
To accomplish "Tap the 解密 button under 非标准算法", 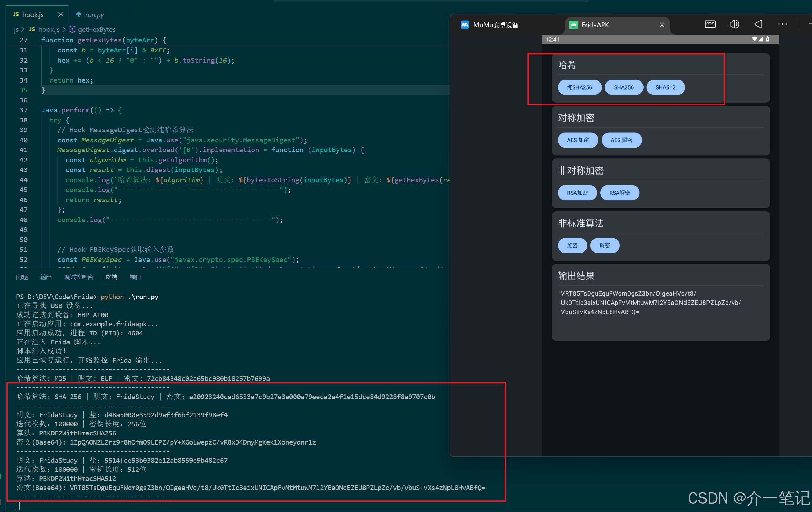I will pos(604,246).
